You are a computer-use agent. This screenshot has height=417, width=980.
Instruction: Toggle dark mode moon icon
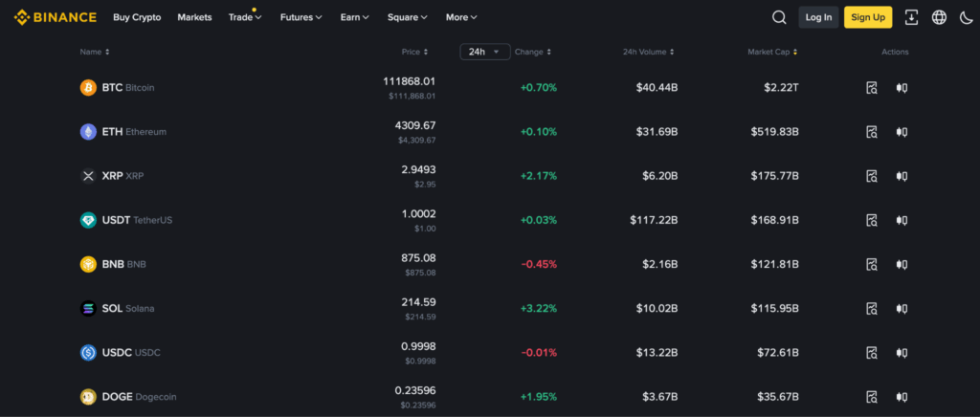[965, 17]
